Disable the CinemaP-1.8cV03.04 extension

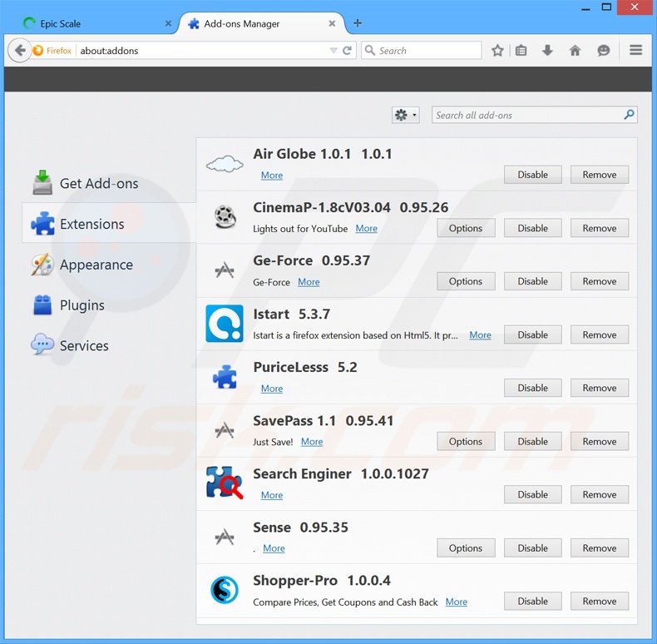[x=532, y=228]
